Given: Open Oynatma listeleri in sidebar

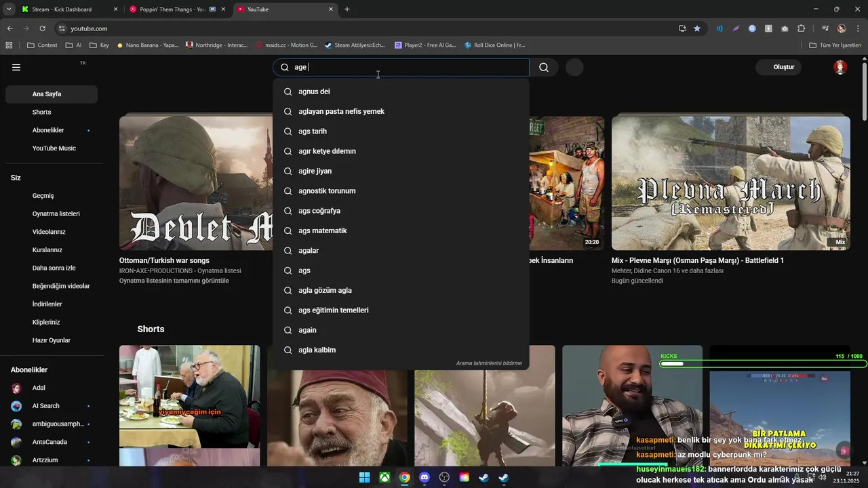Looking at the screenshot, I should point(52,213).
